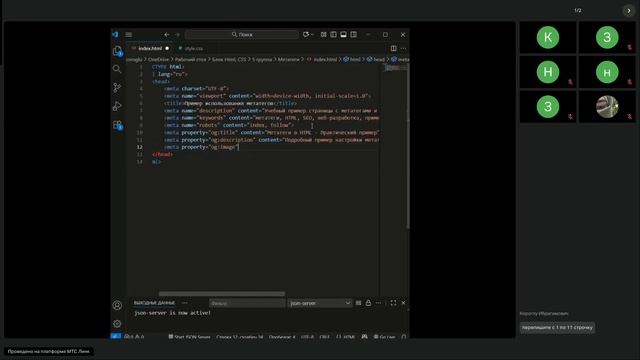
Task: Open the Source Control view
Action: (x=117, y=87)
